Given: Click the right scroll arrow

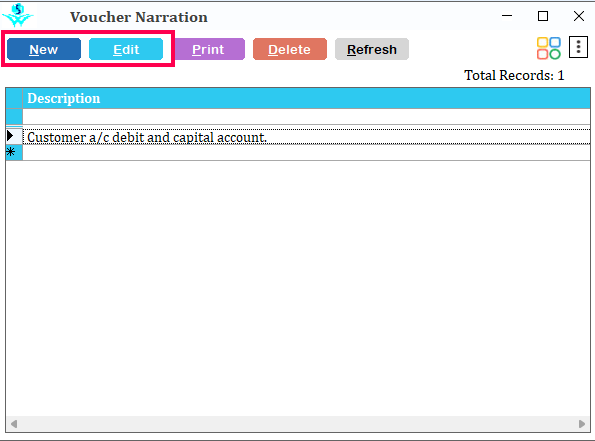Looking at the screenshot, I should coord(582,424).
